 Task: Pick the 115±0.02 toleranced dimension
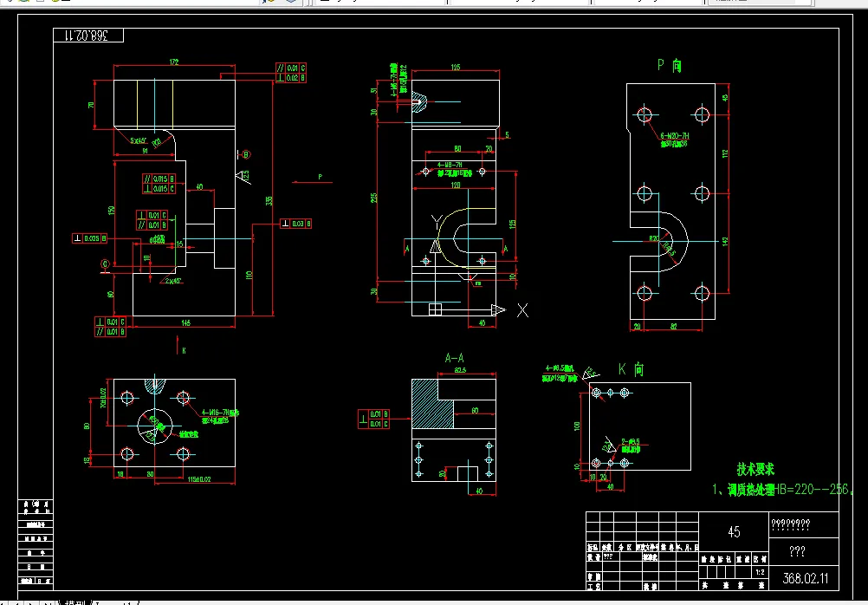point(198,479)
